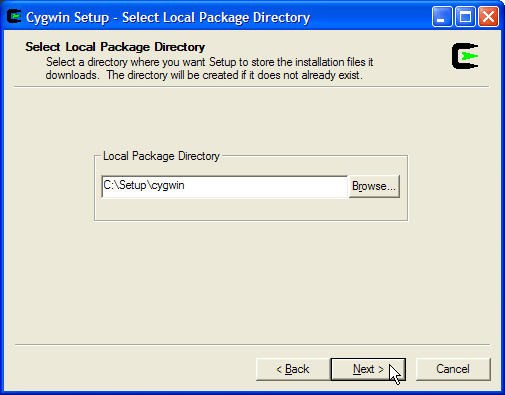This screenshot has height=395, width=505.
Task: Click the Local Package Directory group label
Action: pos(161,156)
